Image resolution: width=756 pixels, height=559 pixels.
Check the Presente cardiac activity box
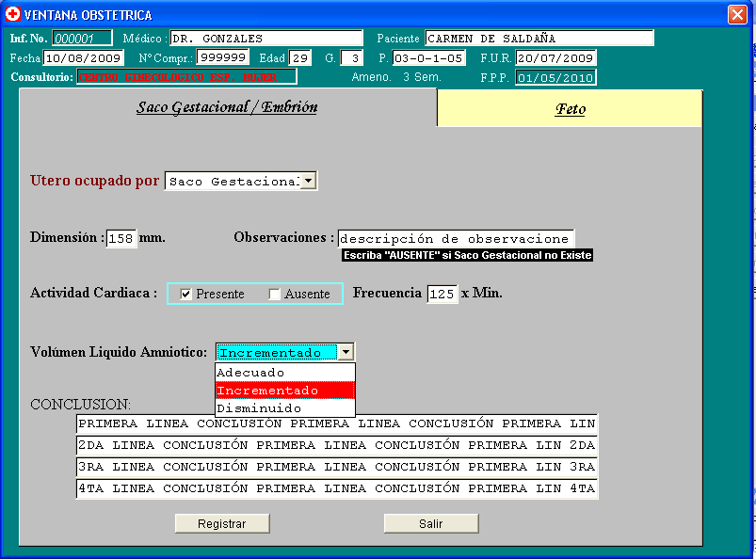185,294
